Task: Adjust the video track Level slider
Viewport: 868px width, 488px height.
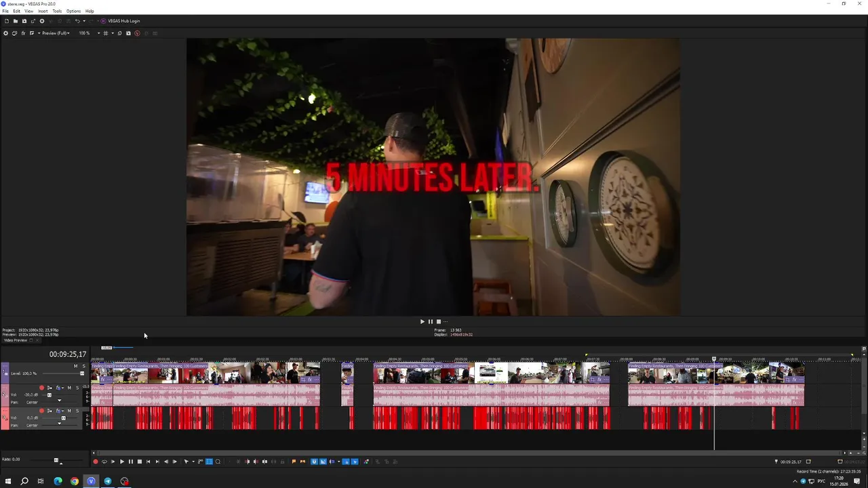Action: tap(82, 373)
